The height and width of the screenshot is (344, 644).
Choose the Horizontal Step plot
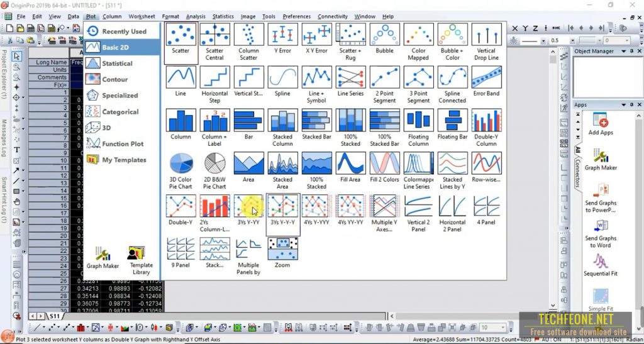(x=214, y=84)
